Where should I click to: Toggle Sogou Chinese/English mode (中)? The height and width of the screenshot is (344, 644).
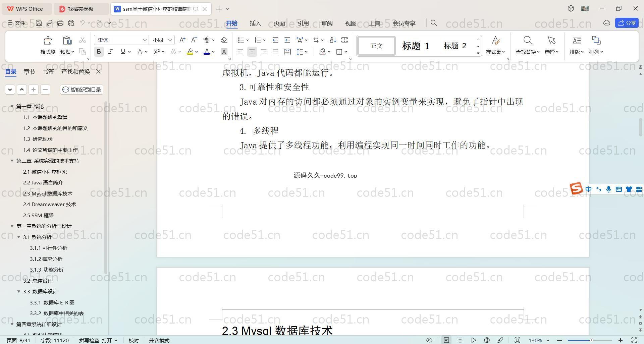point(588,189)
